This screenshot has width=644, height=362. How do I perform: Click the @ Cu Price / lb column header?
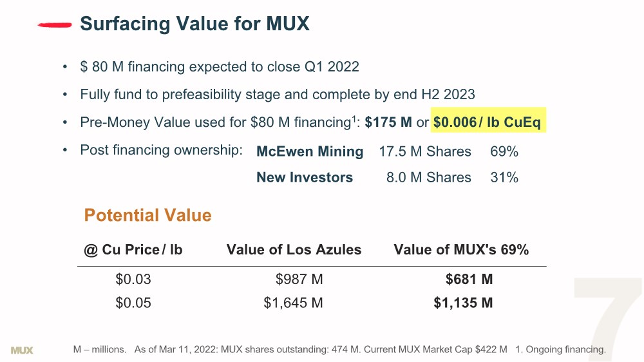tap(133, 250)
